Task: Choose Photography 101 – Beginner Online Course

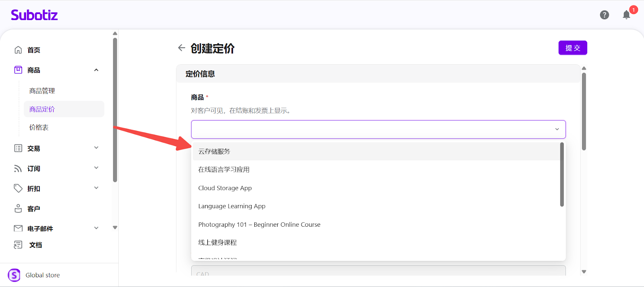Action: 259,225
